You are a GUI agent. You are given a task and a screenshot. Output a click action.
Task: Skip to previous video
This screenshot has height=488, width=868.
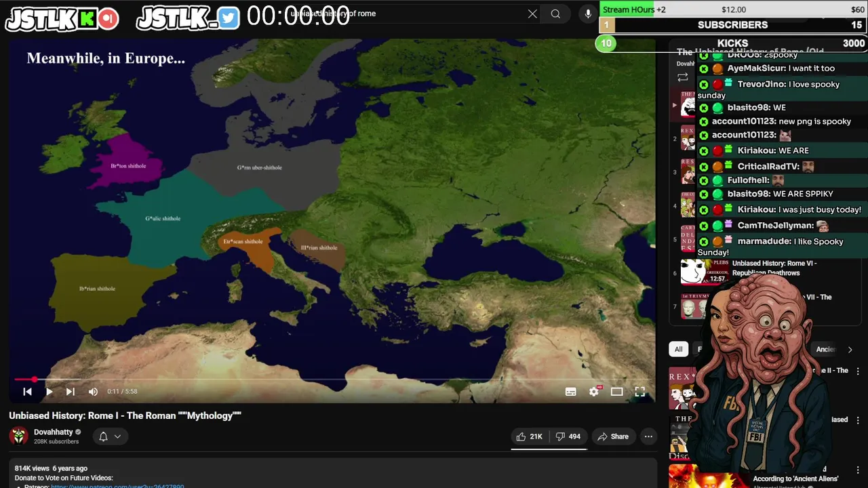(x=27, y=392)
